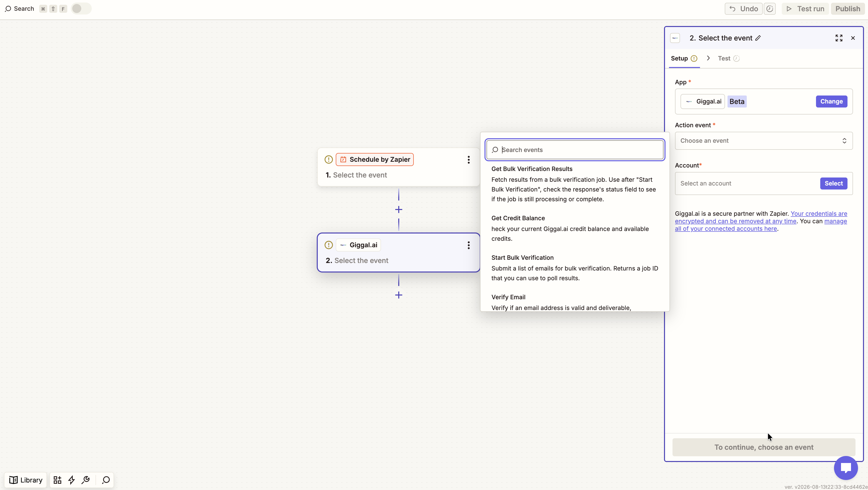Viewport: 868px width, 490px height.
Task: Switch to the Setup tab
Action: 684,59
